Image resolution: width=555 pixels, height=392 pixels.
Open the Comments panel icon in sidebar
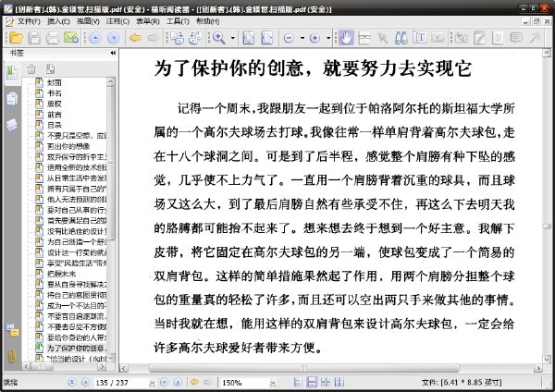coord(12,330)
